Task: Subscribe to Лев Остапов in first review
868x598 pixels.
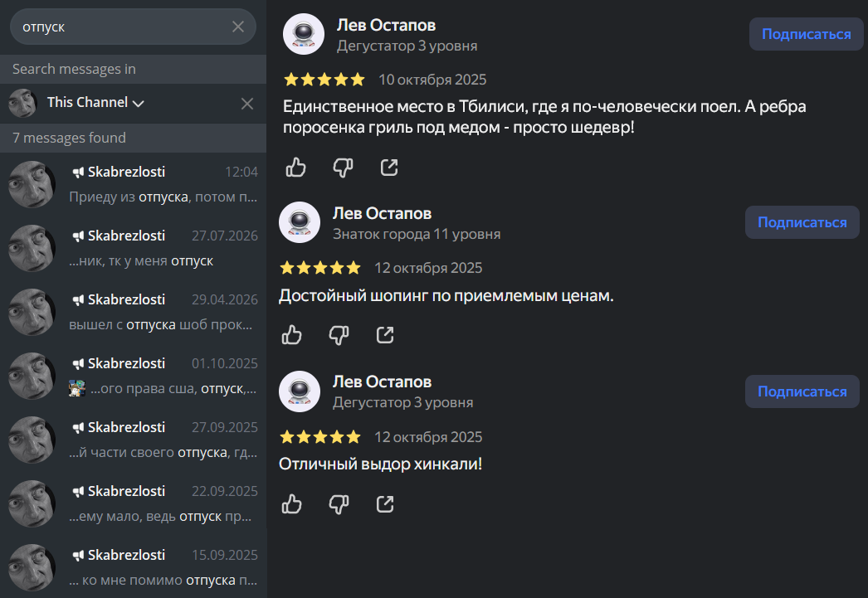Action: tap(806, 34)
